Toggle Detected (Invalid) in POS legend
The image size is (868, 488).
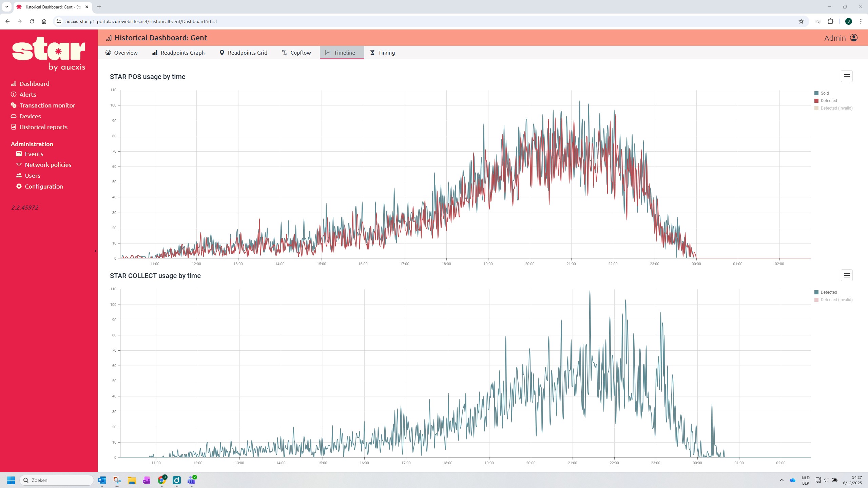pos(833,108)
